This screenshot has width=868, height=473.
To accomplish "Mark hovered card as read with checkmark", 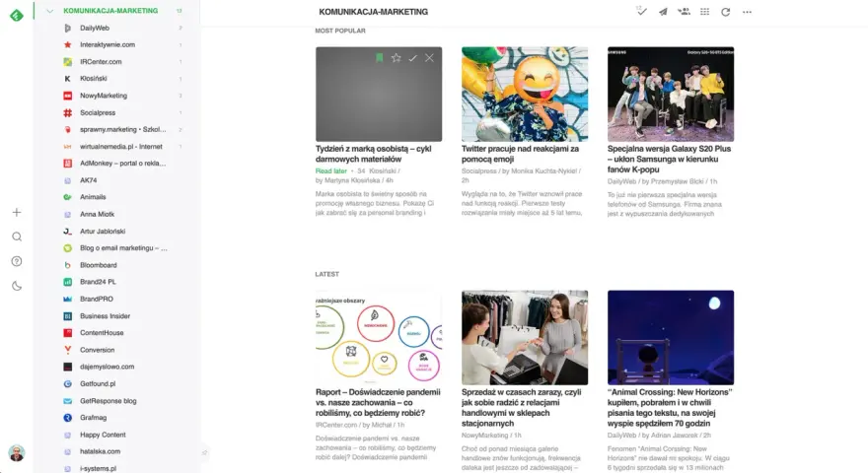I will coord(412,57).
